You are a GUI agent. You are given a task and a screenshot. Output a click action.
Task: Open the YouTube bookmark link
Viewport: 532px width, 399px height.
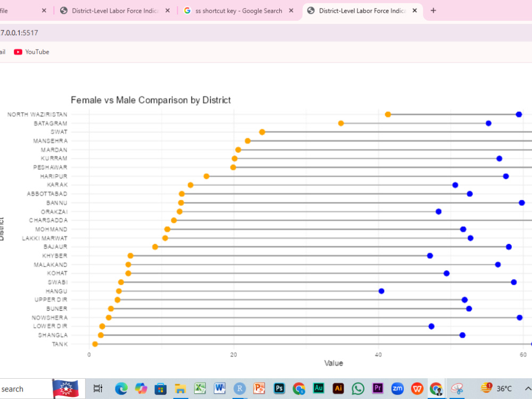[x=31, y=52]
